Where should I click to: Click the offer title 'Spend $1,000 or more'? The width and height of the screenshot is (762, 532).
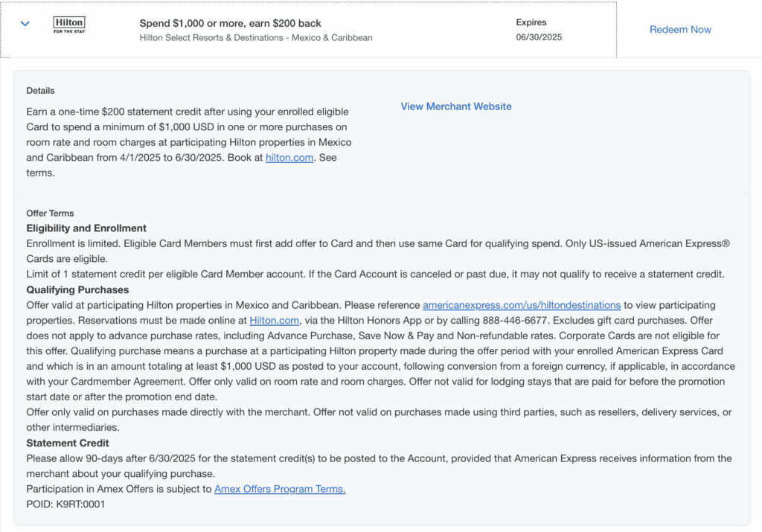click(231, 23)
